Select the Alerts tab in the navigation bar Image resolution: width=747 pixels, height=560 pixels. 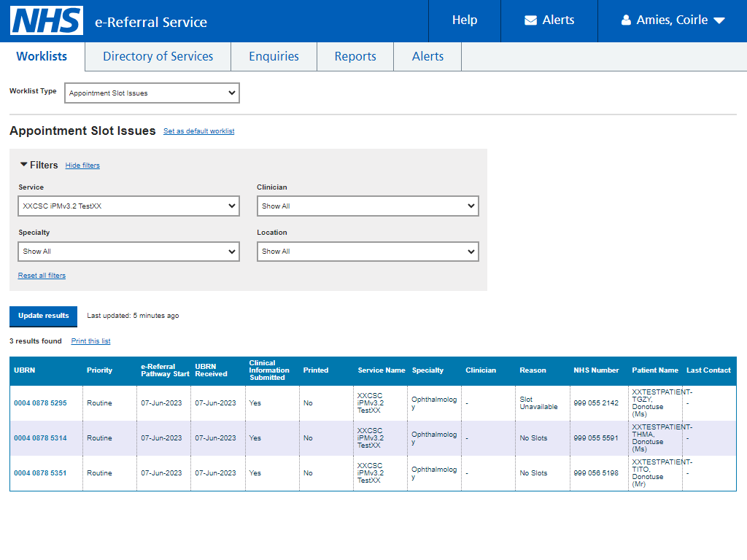427,56
